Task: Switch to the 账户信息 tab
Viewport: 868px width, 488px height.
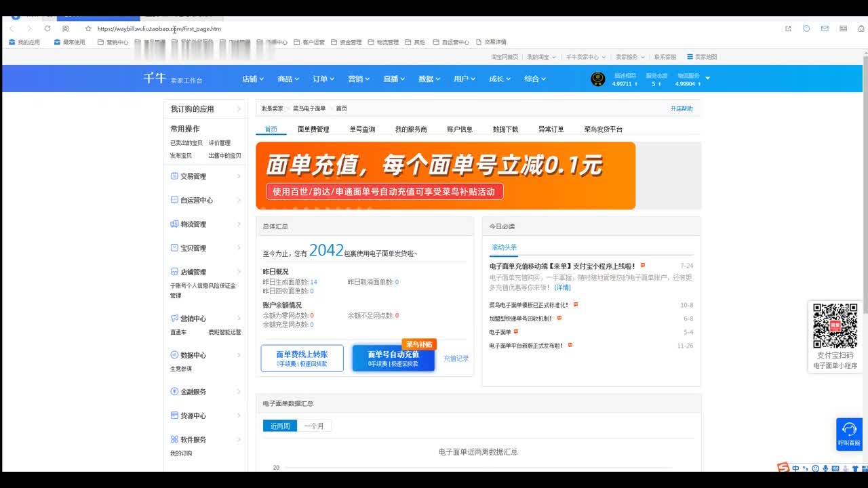Action: (460, 129)
